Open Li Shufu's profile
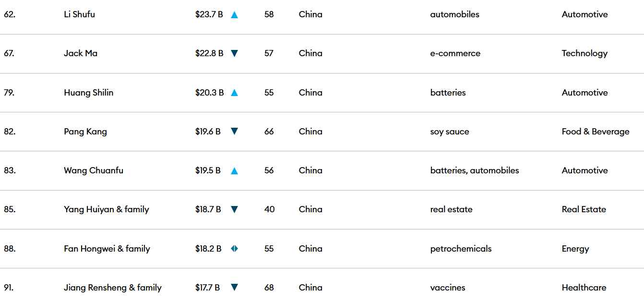Image resolution: width=644 pixels, height=303 pixels. [79, 14]
